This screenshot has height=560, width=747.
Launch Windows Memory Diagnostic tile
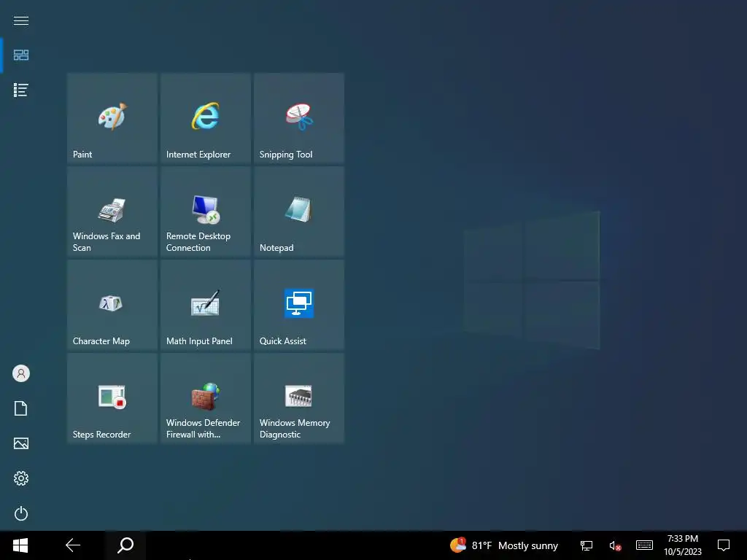tap(299, 398)
